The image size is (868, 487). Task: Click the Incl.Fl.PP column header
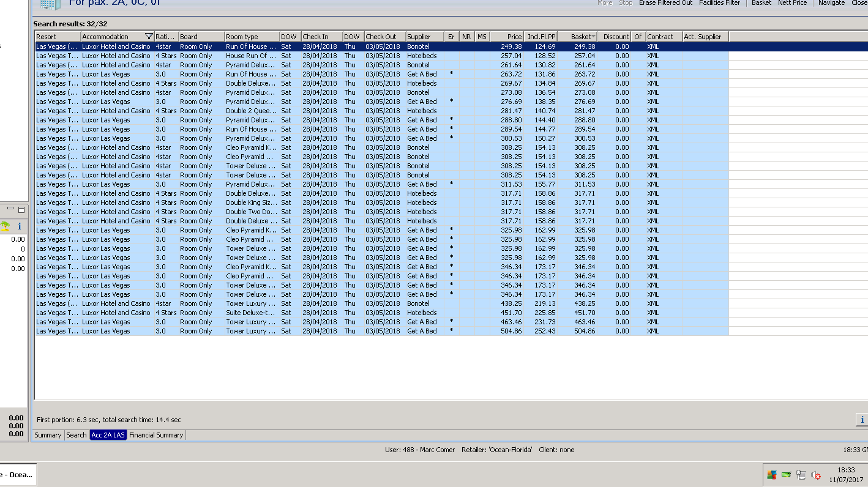click(x=541, y=37)
